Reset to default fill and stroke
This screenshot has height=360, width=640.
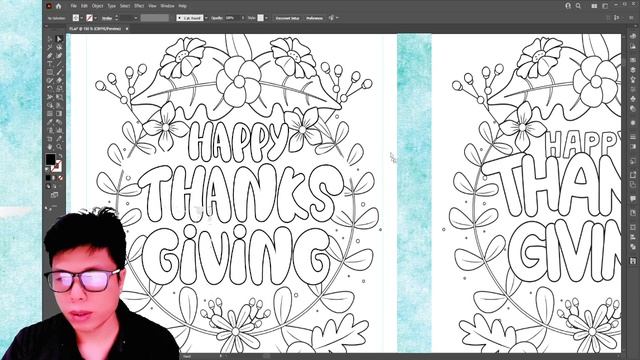(47, 169)
